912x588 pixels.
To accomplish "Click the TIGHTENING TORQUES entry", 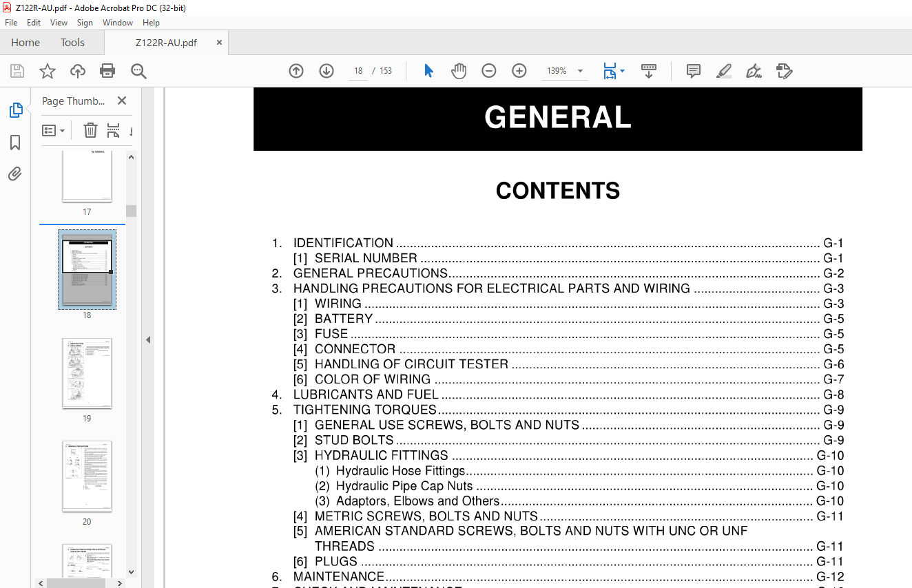I will 557,410.
